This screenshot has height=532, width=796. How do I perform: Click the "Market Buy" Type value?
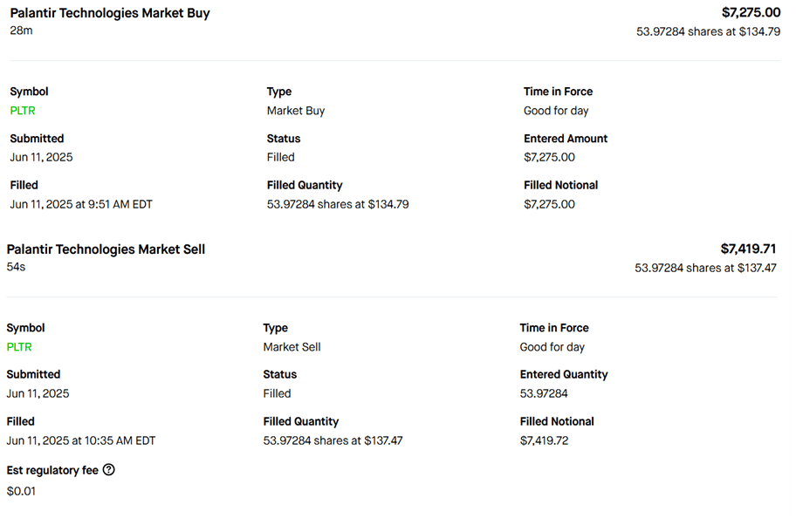[x=295, y=111]
